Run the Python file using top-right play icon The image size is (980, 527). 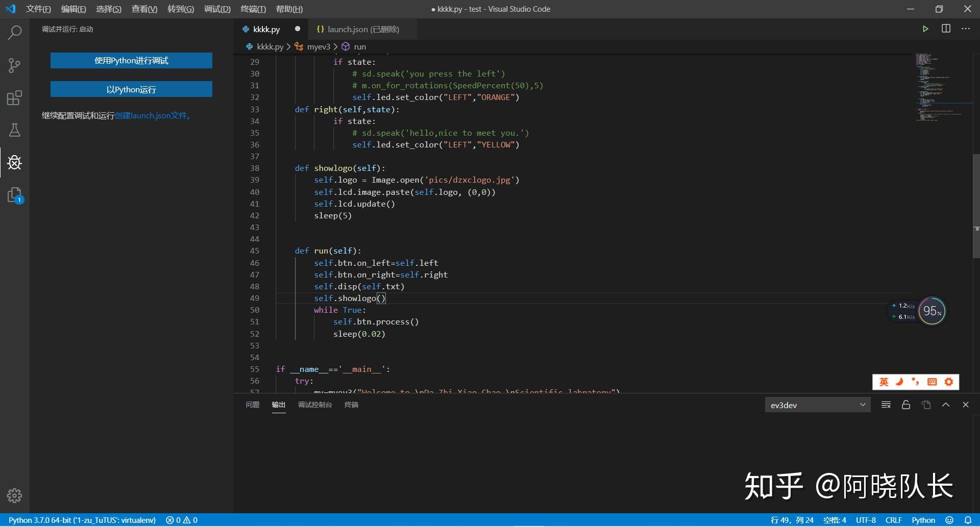coord(926,29)
